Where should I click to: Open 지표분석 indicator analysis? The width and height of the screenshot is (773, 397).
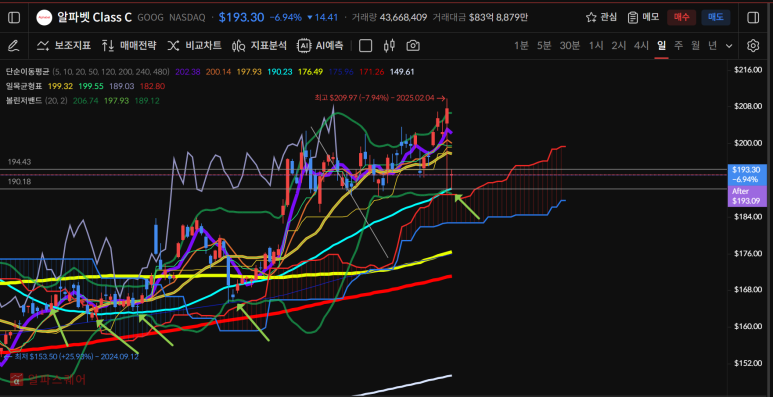[259, 46]
